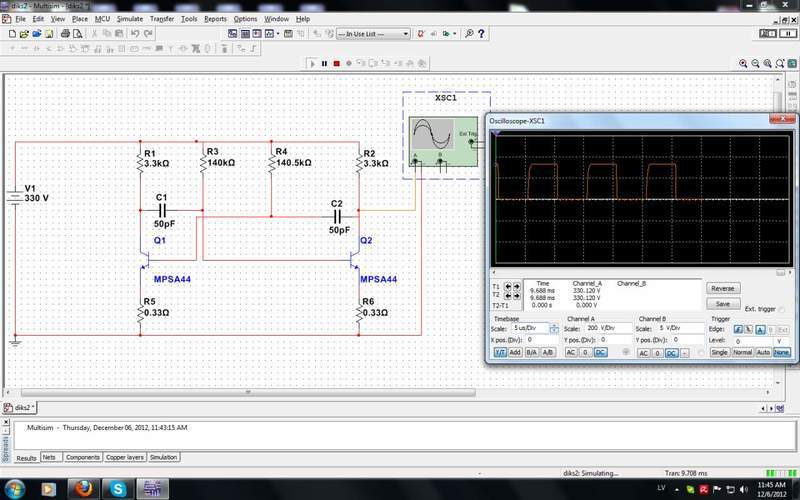The image size is (800, 500).
Task: Adjust the Timebase scale spinner
Action: click(554, 328)
